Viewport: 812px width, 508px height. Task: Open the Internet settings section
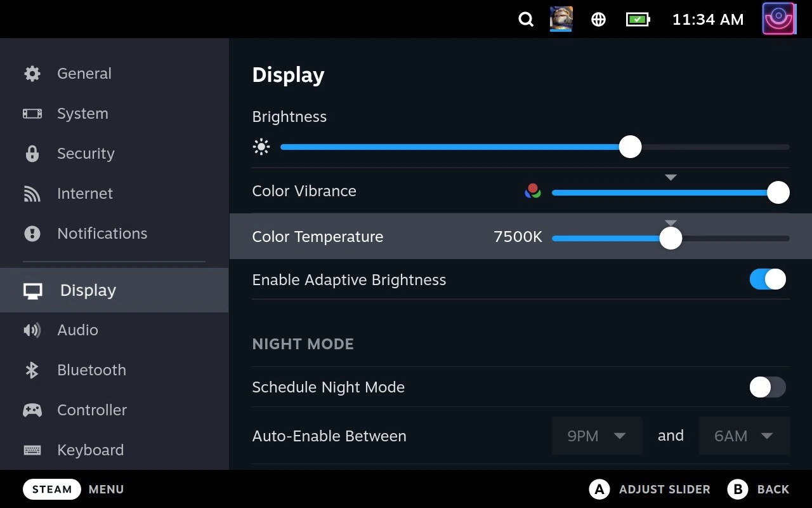tap(85, 194)
